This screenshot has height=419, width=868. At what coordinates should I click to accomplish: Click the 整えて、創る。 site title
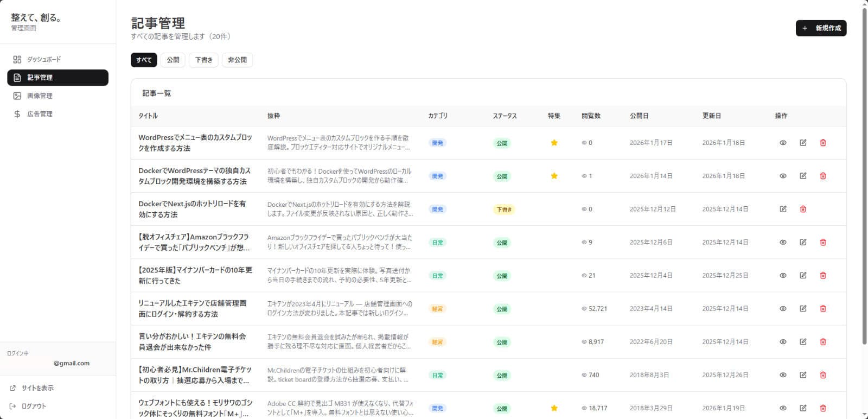click(36, 18)
